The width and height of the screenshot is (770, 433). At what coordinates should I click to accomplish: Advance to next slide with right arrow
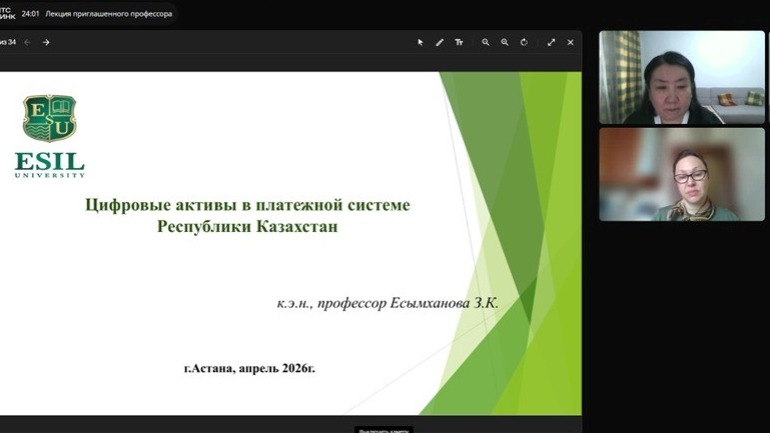click(x=46, y=42)
